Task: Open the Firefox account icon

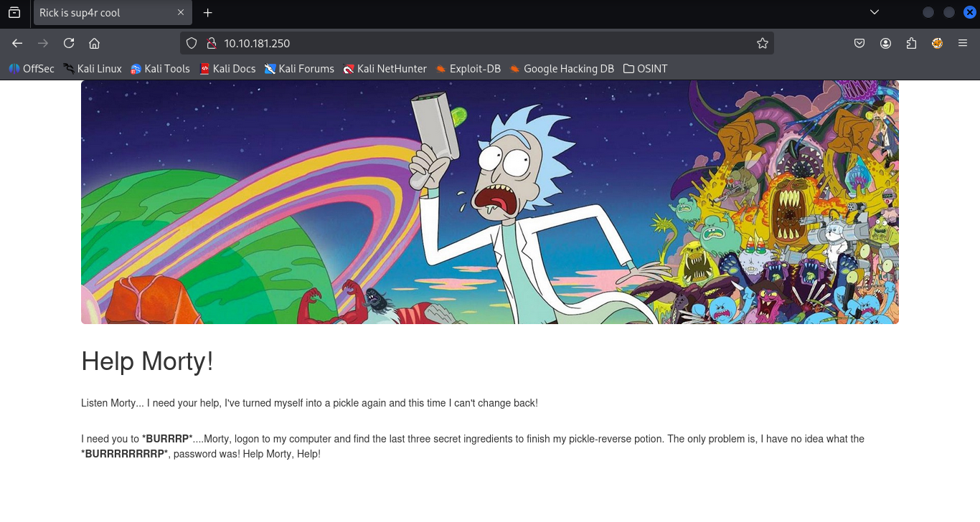Action: (885, 43)
